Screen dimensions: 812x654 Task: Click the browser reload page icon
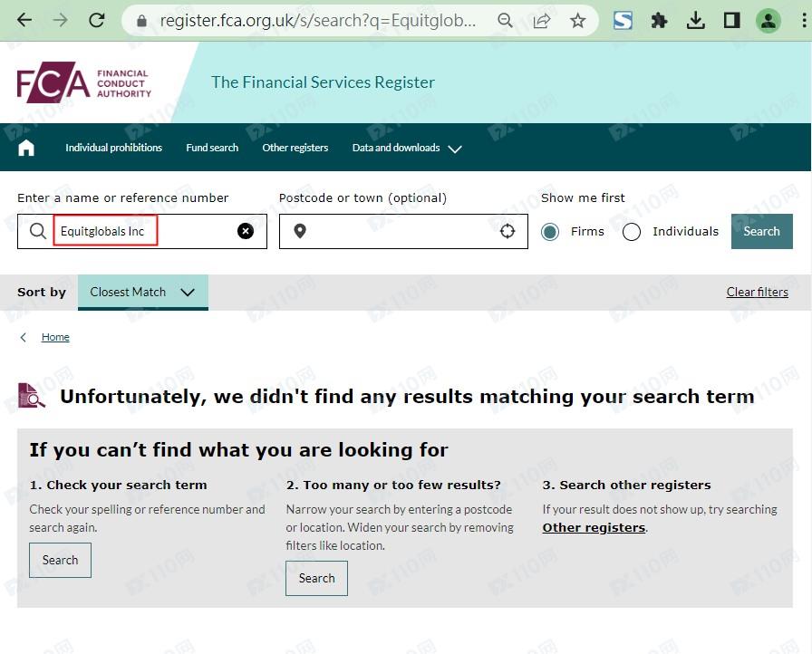(x=96, y=20)
